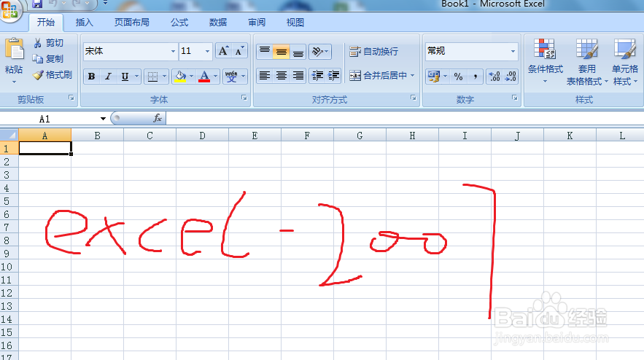Toggle wrap text (自动换行)
644x360 pixels.
tap(373, 52)
